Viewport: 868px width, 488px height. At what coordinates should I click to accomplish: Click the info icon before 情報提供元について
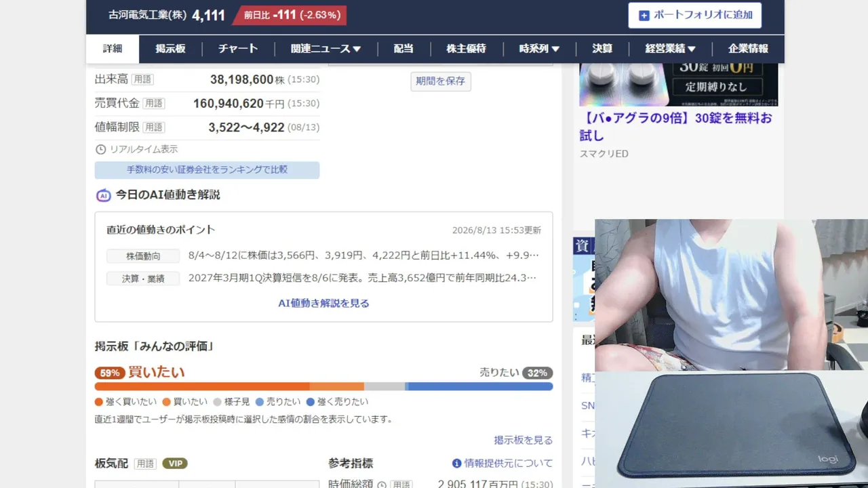click(x=457, y=464)
